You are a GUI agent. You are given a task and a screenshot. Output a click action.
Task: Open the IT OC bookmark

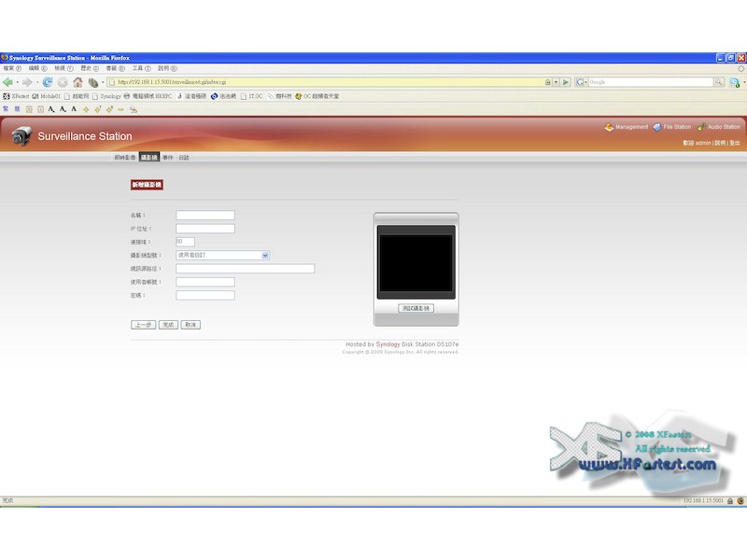coord(251,96)
